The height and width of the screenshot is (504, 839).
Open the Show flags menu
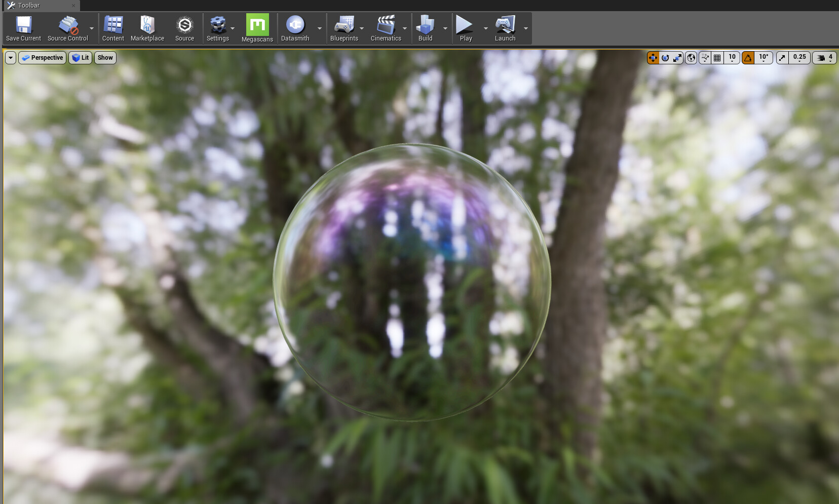105,57
